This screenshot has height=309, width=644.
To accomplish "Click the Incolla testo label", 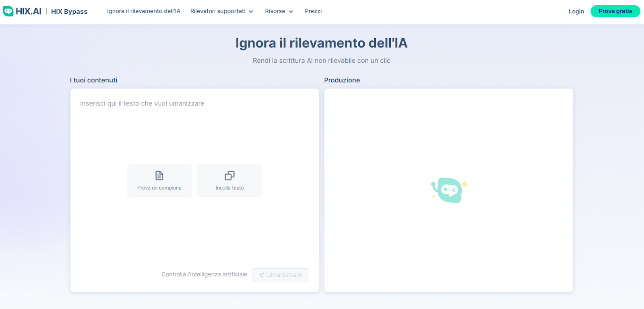I will pos(229,188).
